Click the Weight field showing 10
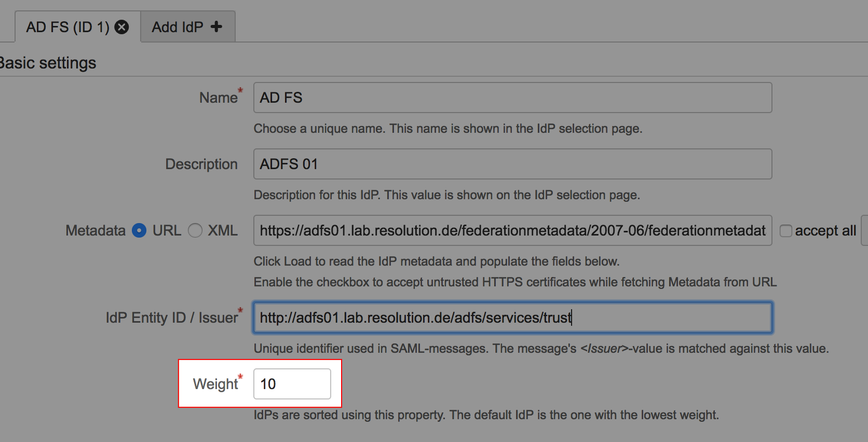The height and width of the screenshot is (442, 868). pos(292,384)
